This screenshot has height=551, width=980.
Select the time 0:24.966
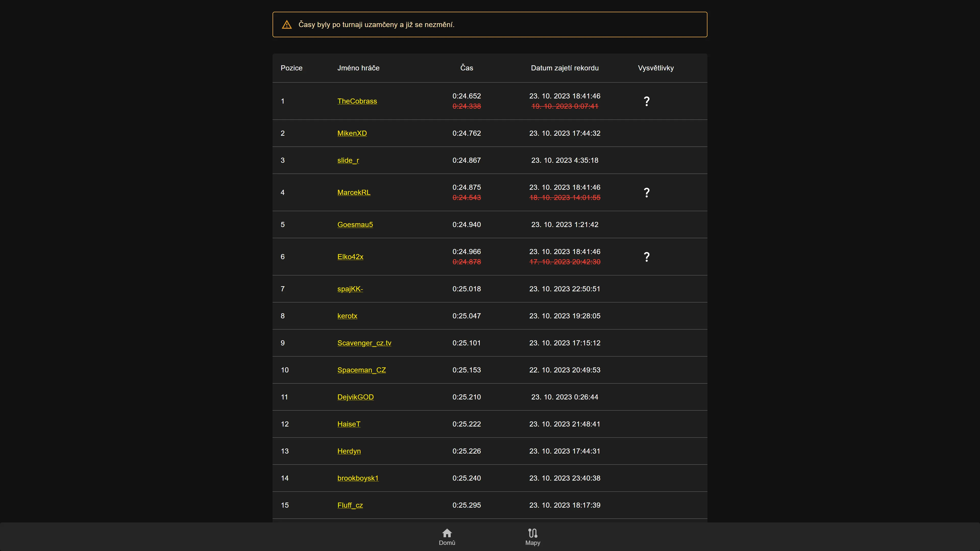click(467, 251)
